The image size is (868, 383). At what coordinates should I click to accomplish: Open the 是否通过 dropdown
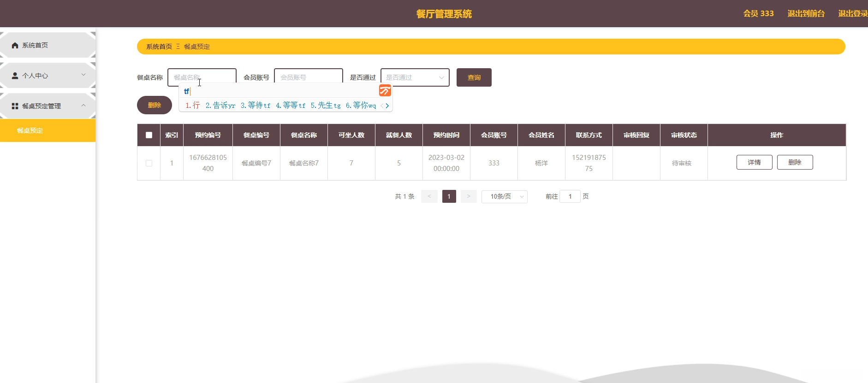[415, 77]
